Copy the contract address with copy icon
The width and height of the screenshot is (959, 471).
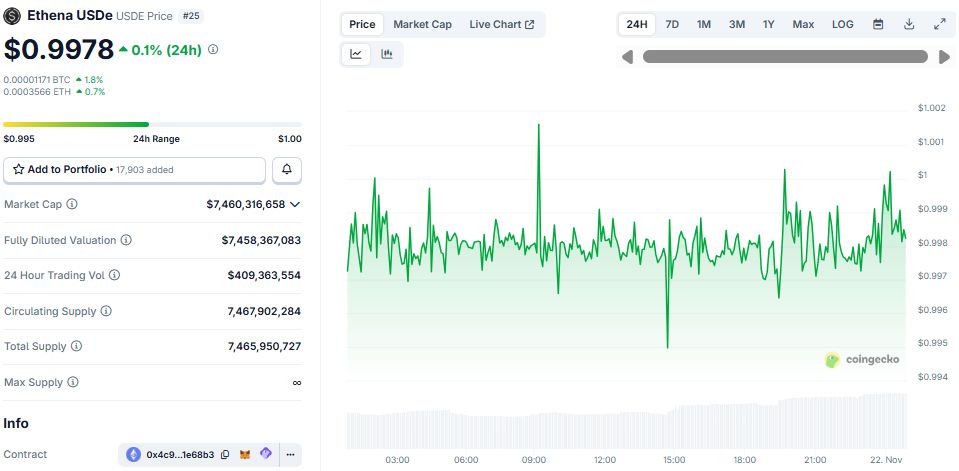point(225,455)
